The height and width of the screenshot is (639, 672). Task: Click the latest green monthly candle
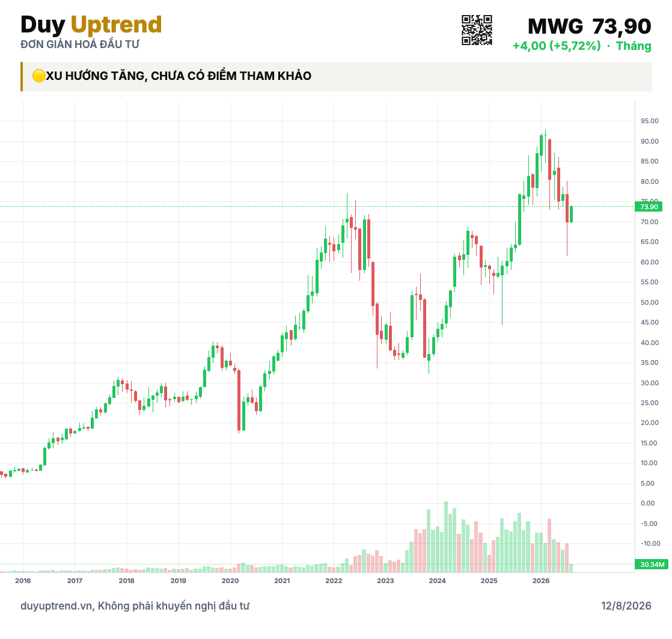coord(571,214)
